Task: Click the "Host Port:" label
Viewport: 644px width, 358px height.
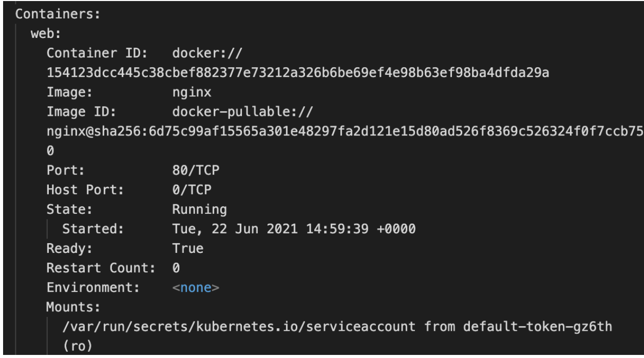Action: (x=85, y=190)
